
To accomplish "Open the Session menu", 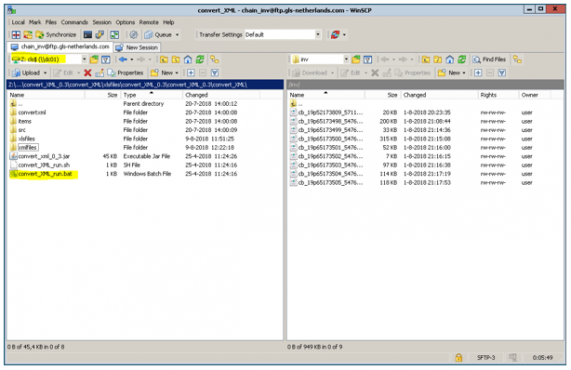I will coord(102,22).
